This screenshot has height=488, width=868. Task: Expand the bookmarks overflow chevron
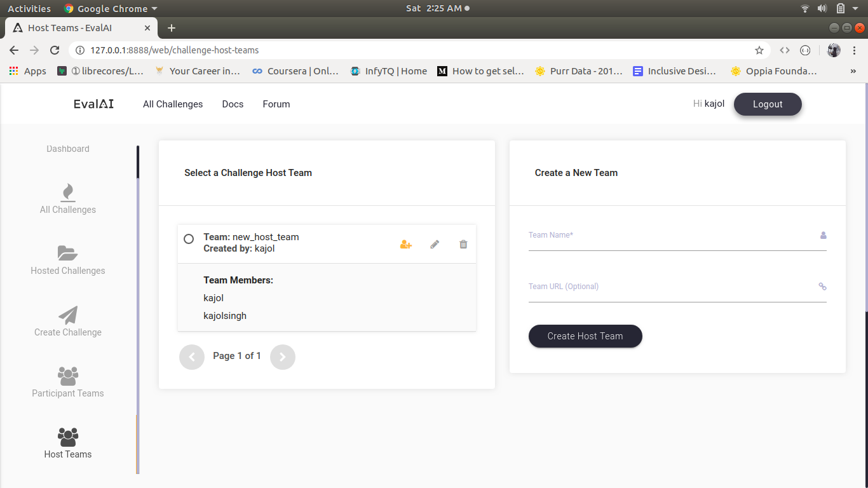click(x=853, y=71)
